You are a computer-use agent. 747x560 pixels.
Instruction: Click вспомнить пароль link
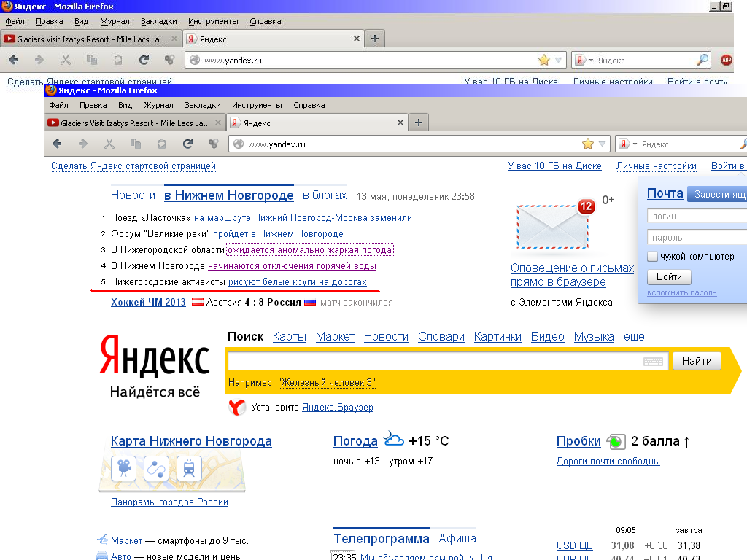tap(681, 293)
